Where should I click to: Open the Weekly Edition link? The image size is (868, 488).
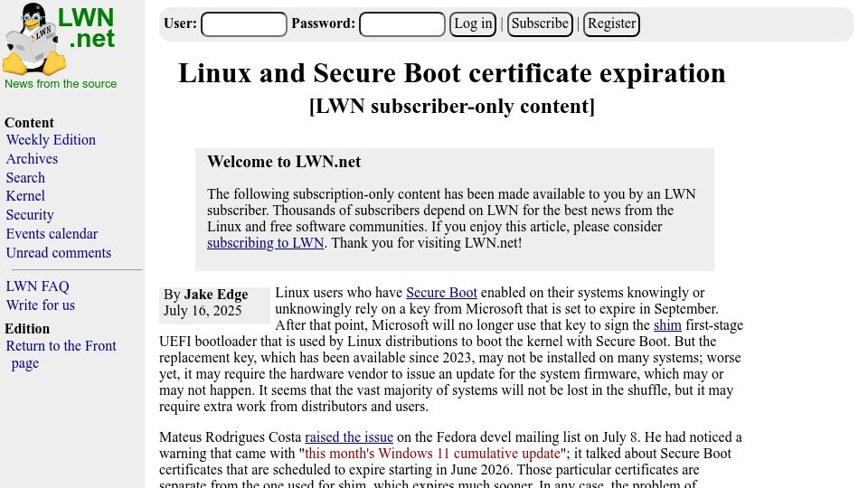click(x=51, y=140)
